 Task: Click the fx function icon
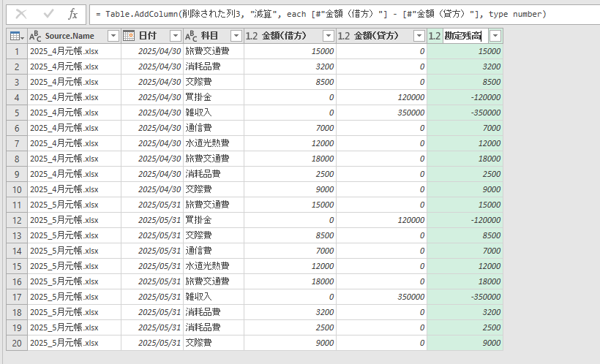pyautogui.click(x=72, y=14)
